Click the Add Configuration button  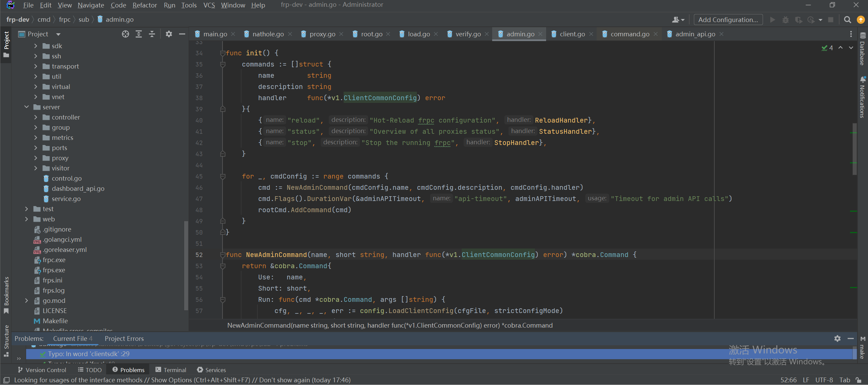tap(728, 20)
